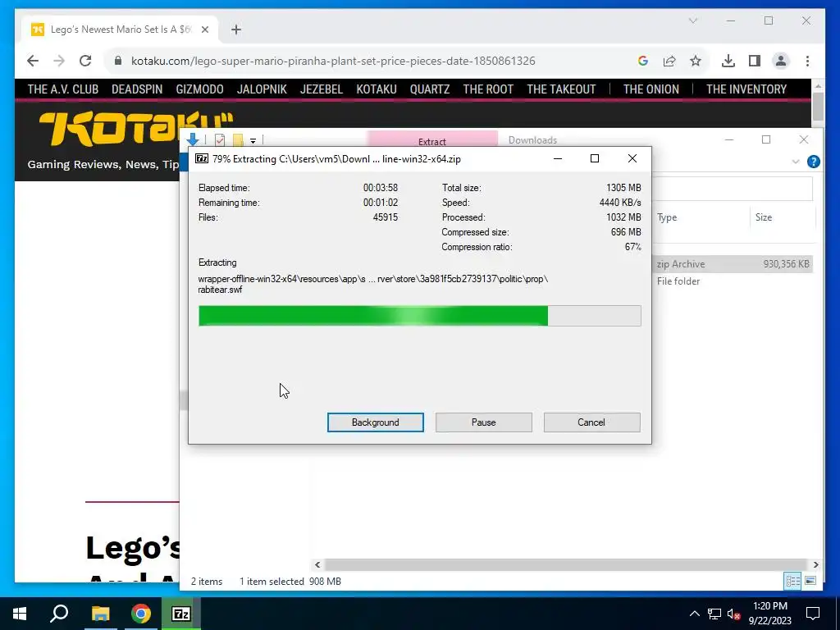This screenshot has width=840, height=630.
Task: Click the Chrome forward arrow
Action: click(x=59, y=61)
